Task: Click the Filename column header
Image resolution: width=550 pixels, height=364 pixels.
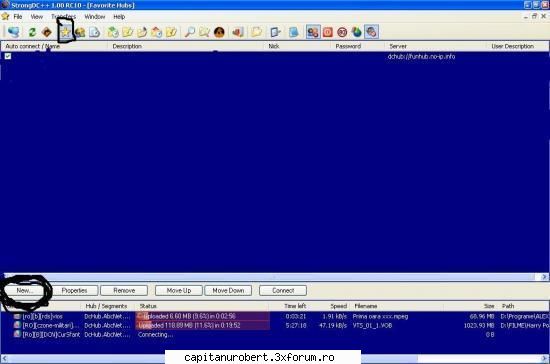Action: pyautogui.click(x=397, y=306)
